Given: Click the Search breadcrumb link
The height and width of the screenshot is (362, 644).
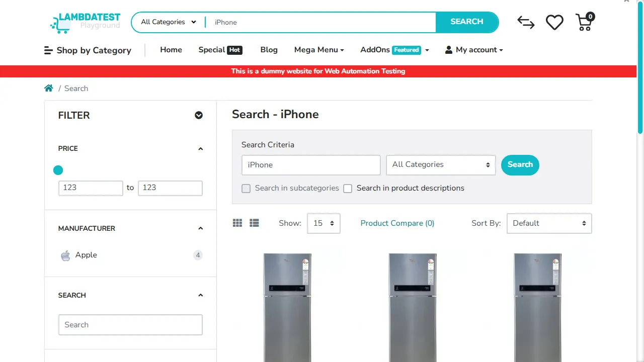Looking at the screenshot, I should [x=76, y=88].
